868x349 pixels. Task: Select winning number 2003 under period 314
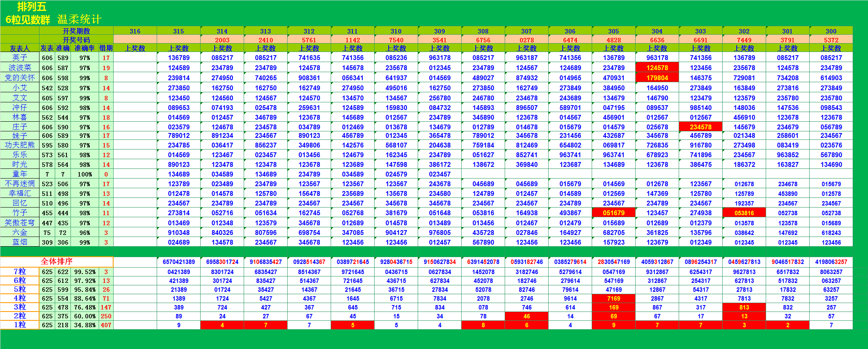222,40
